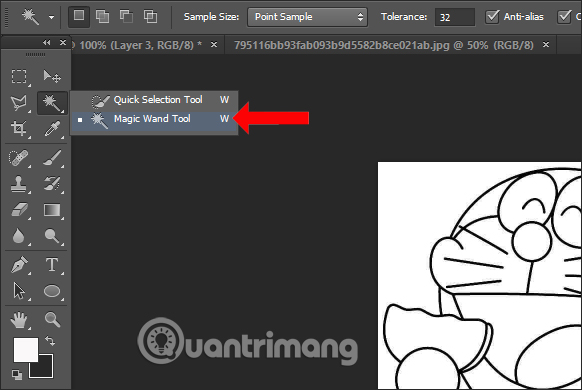Select the Polygonal Lasso tool
The image size is (582, 390).
coord(19,103)
